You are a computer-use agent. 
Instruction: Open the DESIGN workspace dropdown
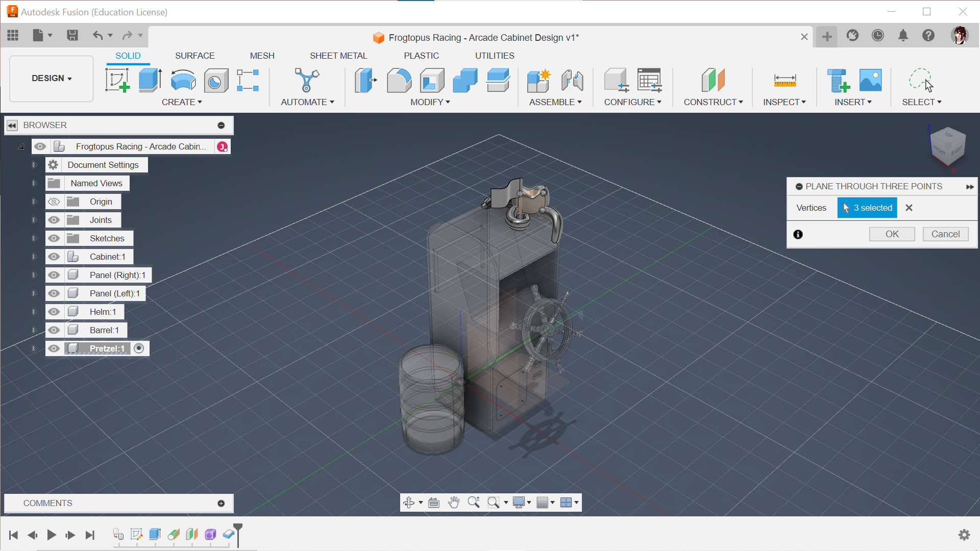52,79
